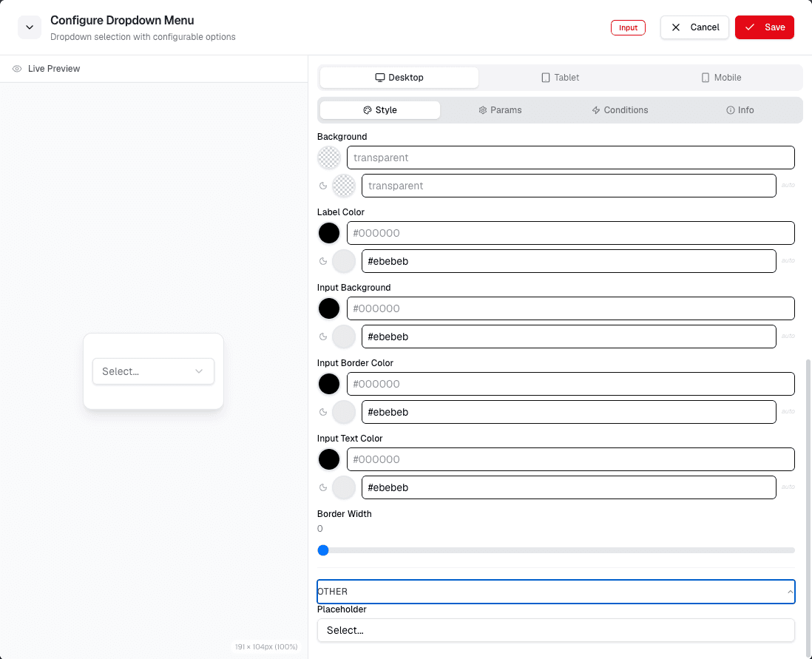Image resolution: width=812 pixels, height=659 pixels.
Task: Click the dropdown menu chevron icon in header
Action: click(30, 27)
